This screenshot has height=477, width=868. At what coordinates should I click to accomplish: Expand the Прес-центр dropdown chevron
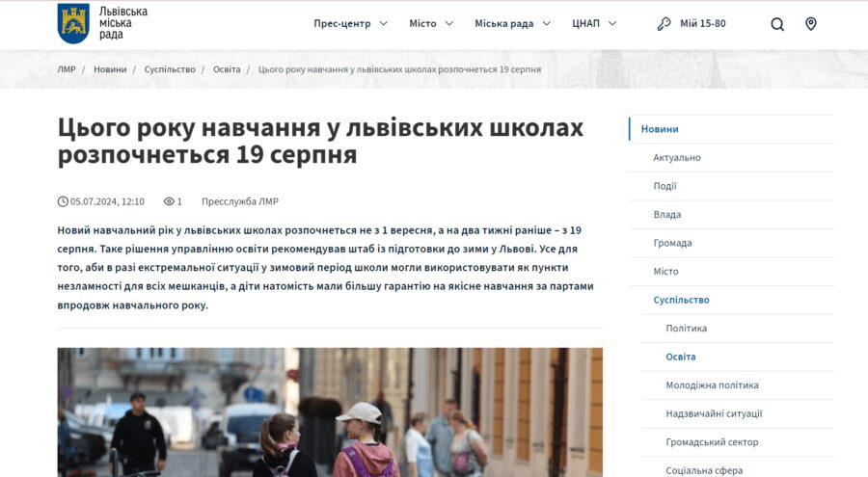click(383, 23)
